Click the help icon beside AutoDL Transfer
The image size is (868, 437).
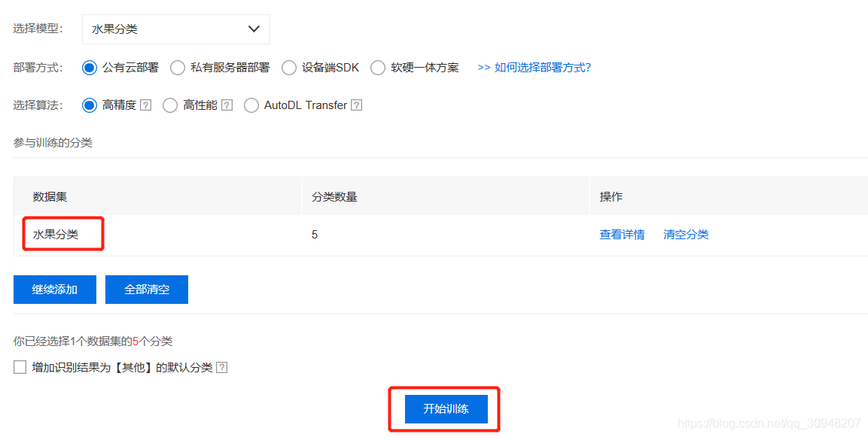click(x=357, y=105)
